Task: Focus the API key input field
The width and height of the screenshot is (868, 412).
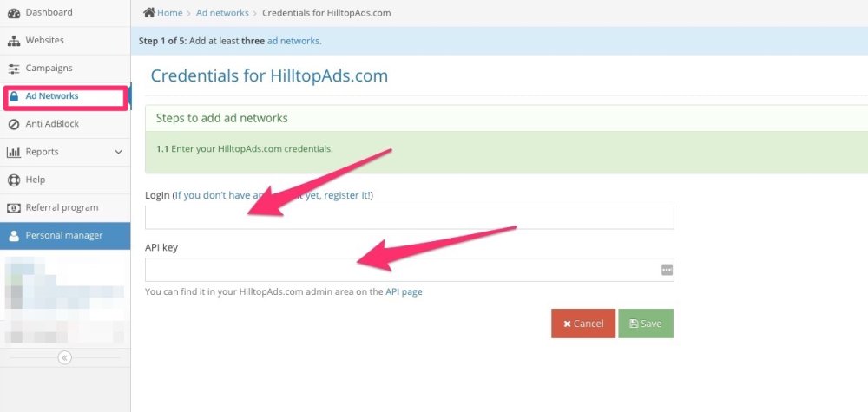Action: [x=409, y=270]
